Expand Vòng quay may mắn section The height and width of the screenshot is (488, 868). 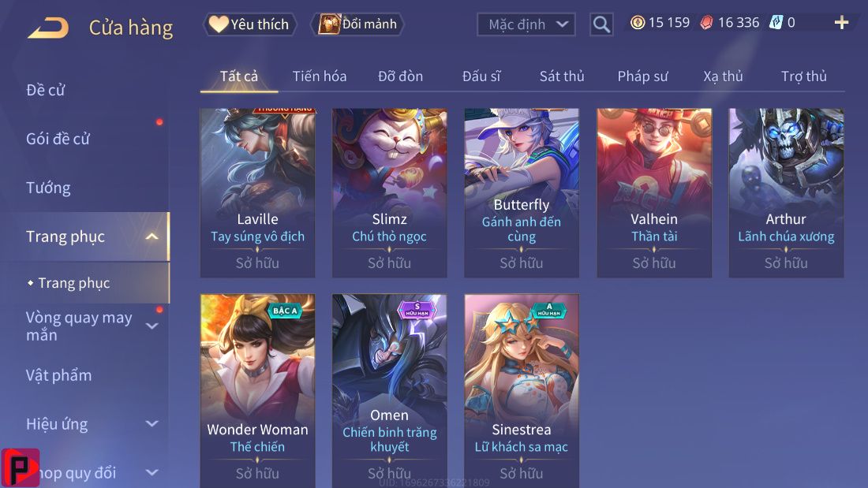152,326
